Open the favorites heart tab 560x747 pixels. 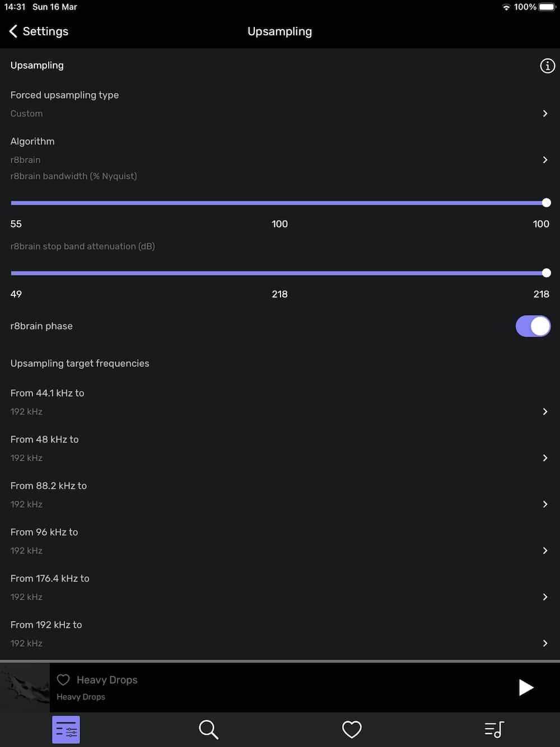352,730
